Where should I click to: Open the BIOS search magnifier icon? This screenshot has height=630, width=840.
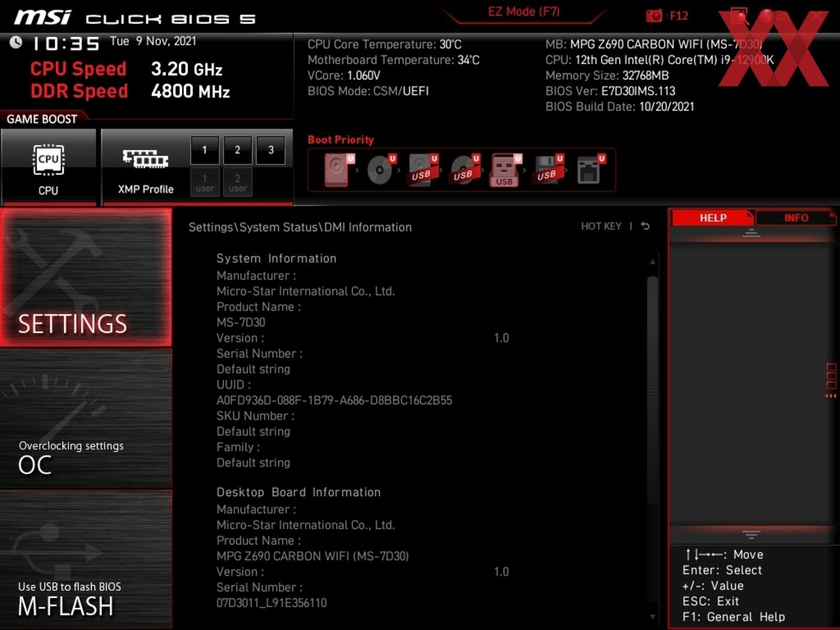tap(739, 16)
